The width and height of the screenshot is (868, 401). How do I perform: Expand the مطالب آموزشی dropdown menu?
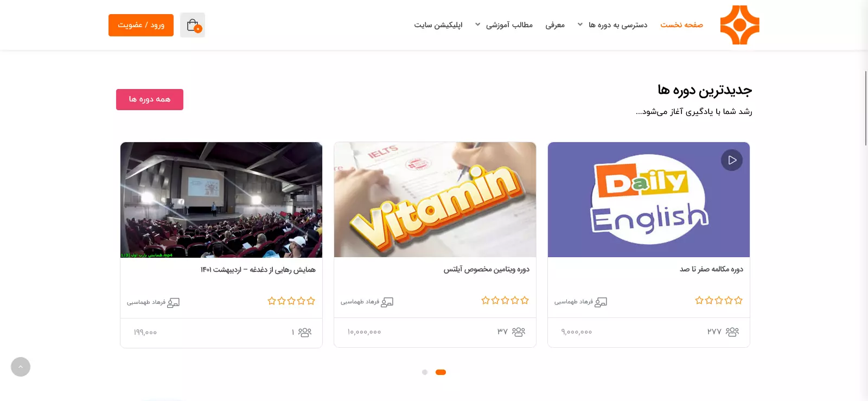click(x=504, y=25)
